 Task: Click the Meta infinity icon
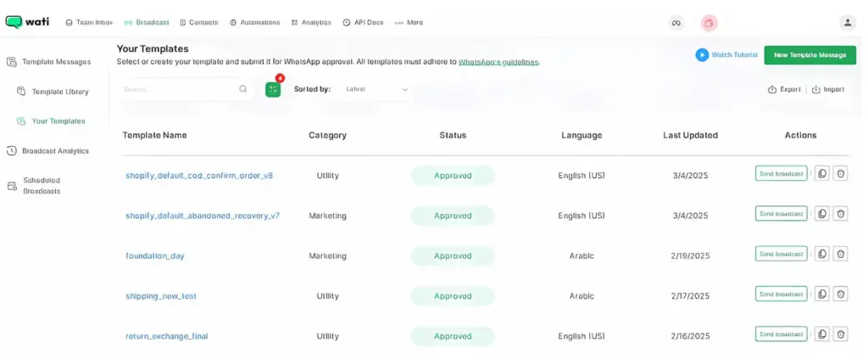(x=676, y=23)
